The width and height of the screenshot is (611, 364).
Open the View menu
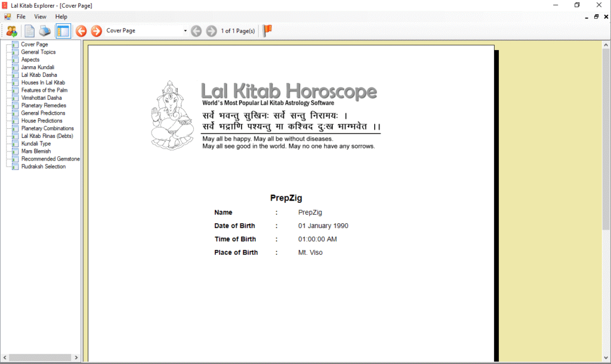pyautogui.click(x=40, y=17)
